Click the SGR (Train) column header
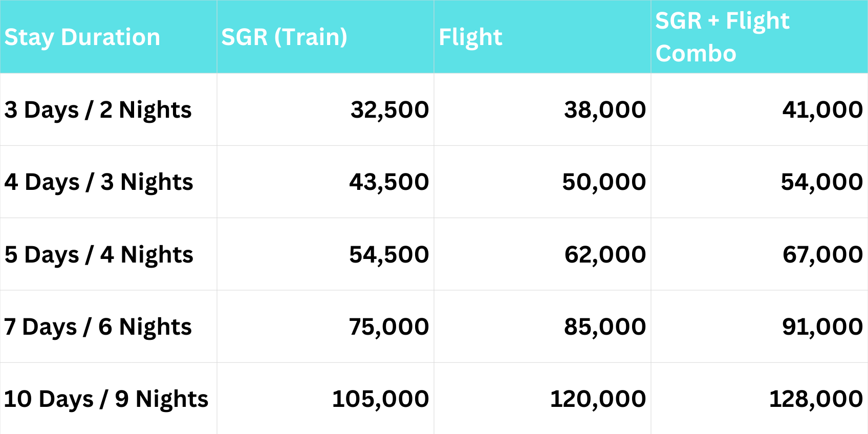 point(284,37)
